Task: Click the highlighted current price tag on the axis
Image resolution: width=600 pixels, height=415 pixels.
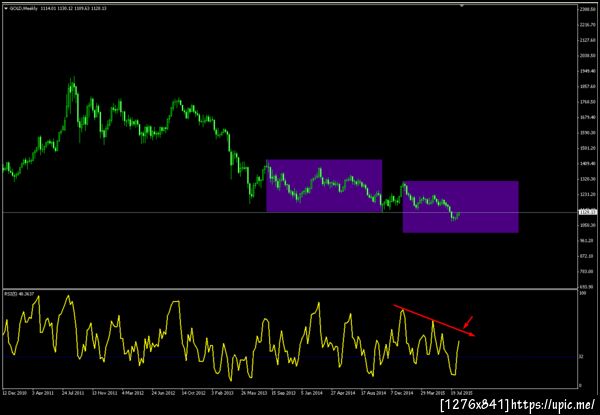Action: click(588, 212)
